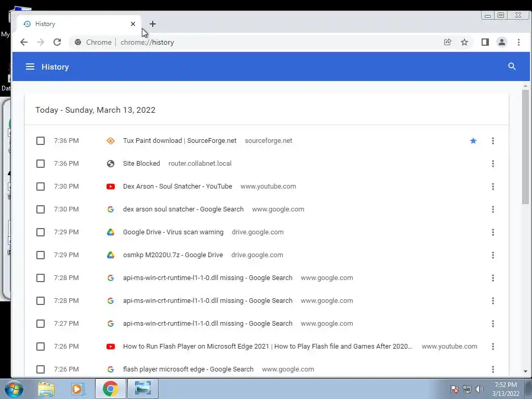The width and height of the screenshot is (532, 399).
Task: Tick the Virus scan warning entry checkbox
Action: point(41,232)
